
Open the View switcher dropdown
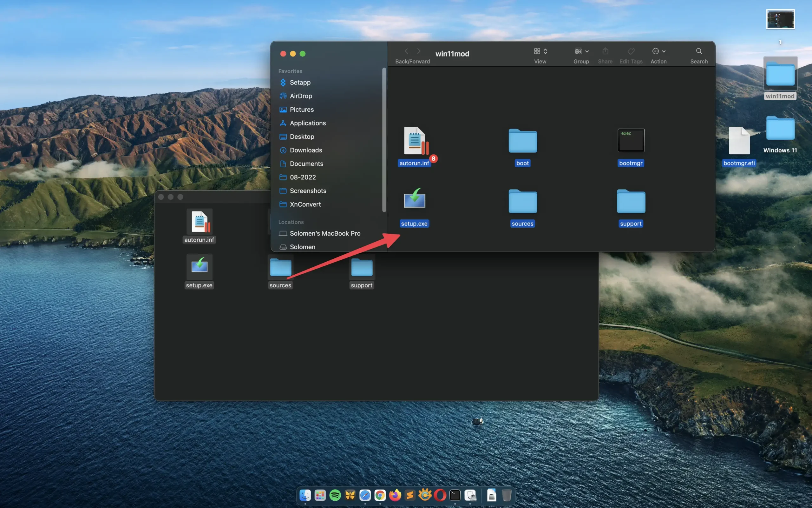point(540,51)
